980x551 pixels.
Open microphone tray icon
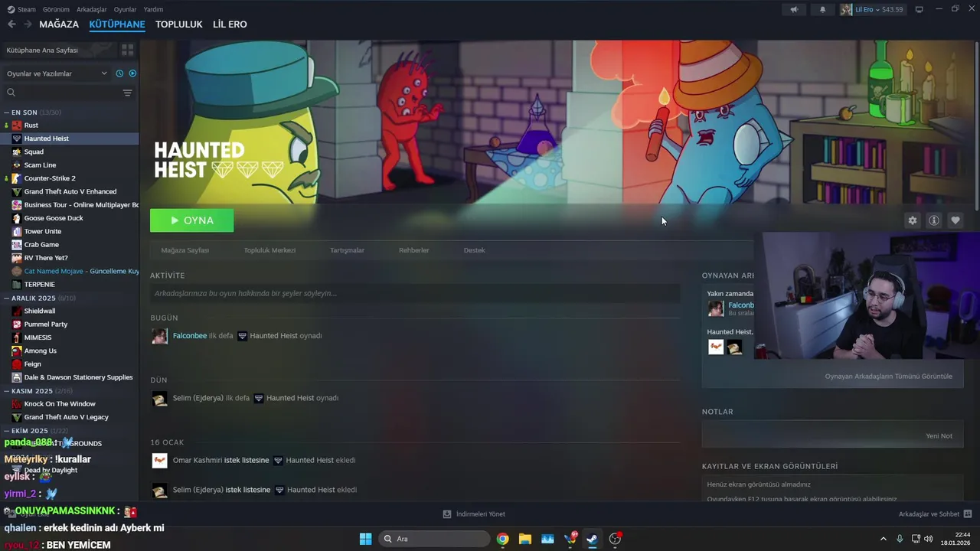click(x=900, y=539)
